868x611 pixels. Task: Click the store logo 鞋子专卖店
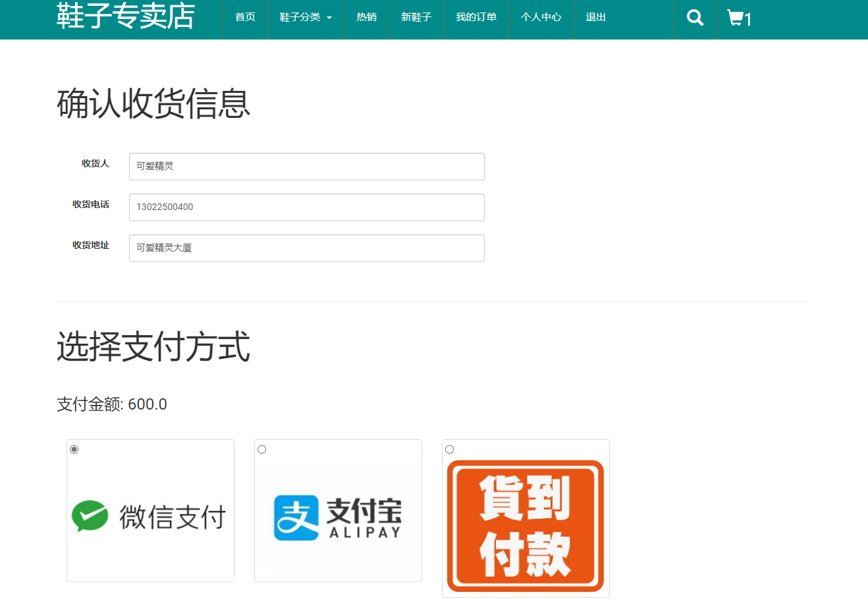[125, 16]
